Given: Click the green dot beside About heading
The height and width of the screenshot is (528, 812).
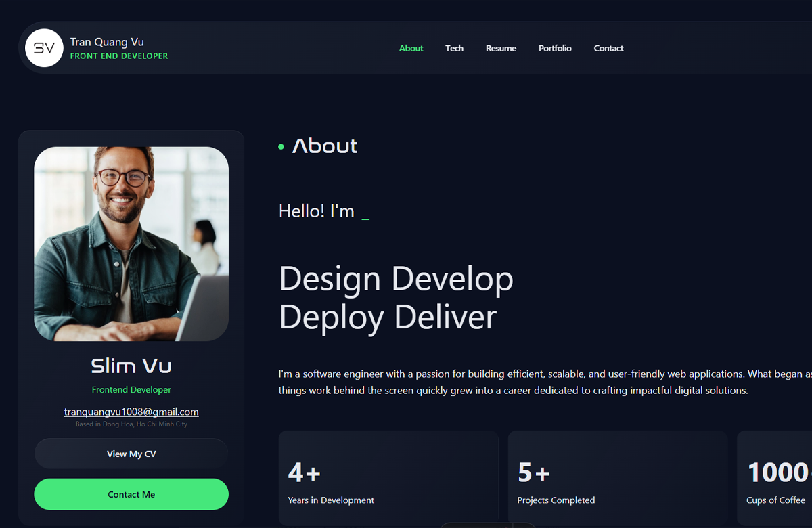Looking at the screenshot, I should tap(281, 147).
